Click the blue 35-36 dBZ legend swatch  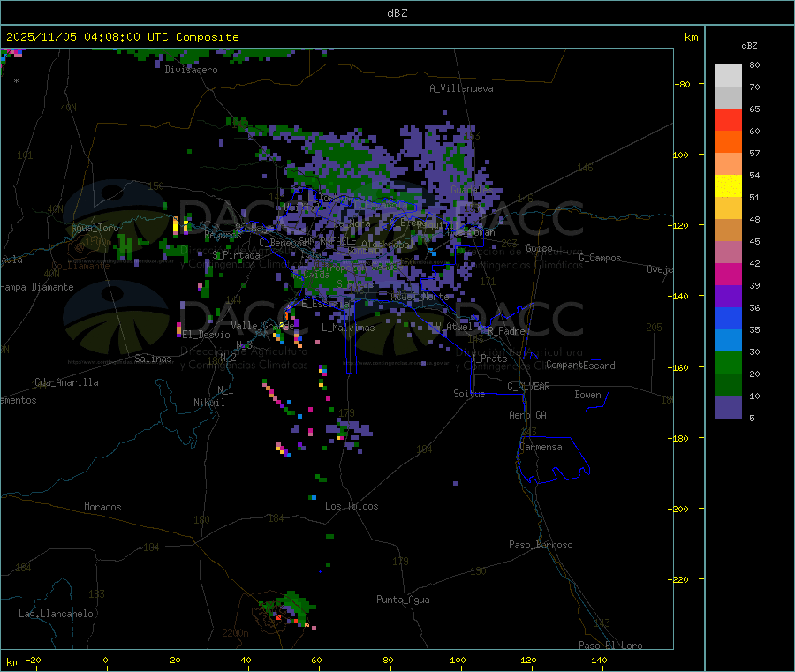tap(728, 318)
